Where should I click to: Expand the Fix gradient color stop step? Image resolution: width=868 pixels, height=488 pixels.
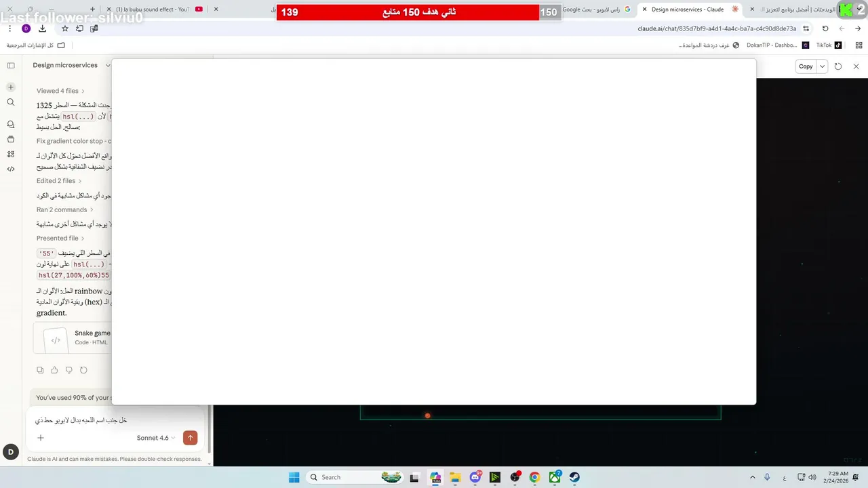tap(74, 141)
